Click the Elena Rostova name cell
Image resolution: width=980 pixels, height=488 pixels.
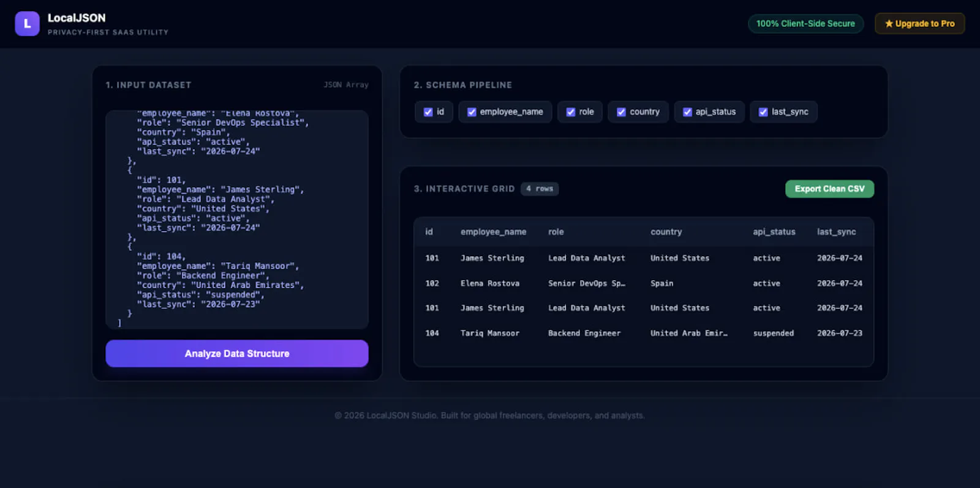tap(490, 283)
